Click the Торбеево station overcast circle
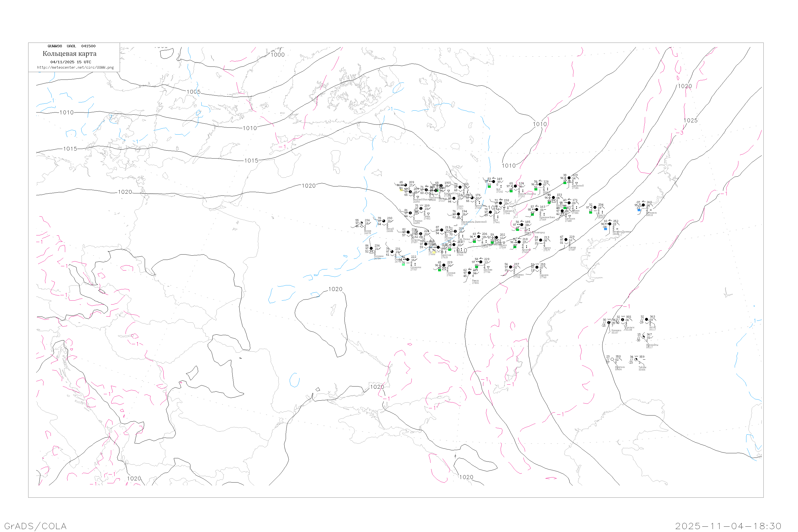The image size is (798, 532). coord(511,267)
